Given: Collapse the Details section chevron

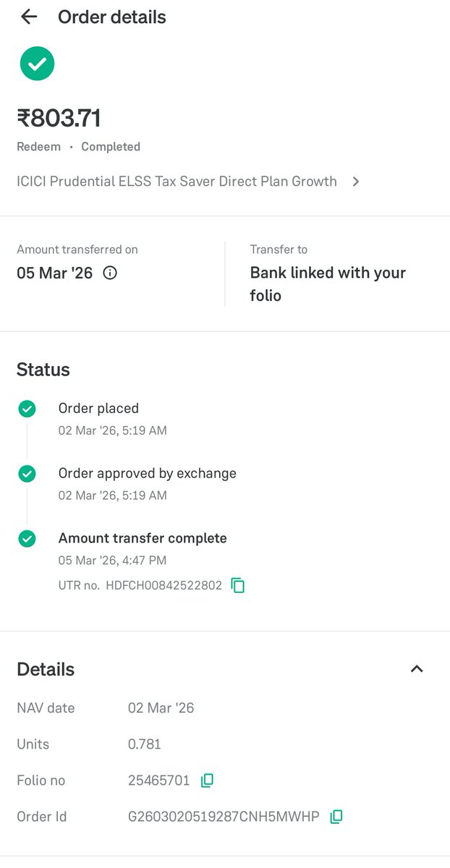Looking at the screenshot, I should 417,669.
